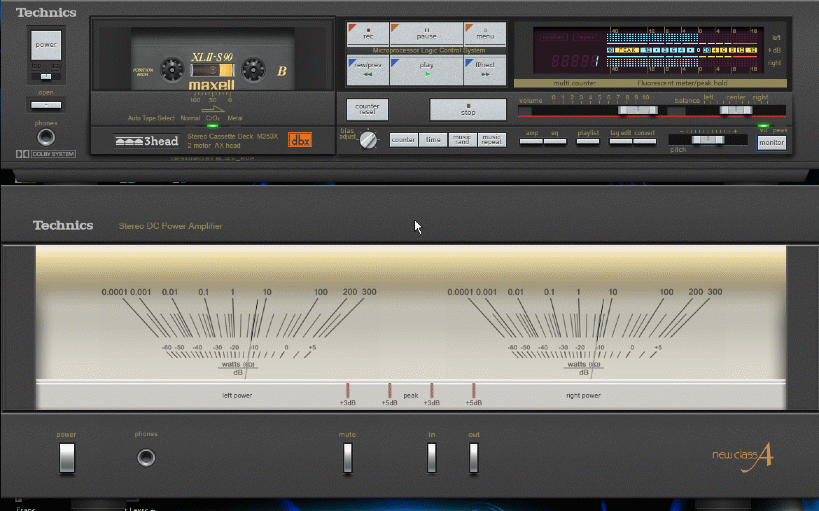This screenshot has height=511, width=819.
Task: Skip ahead with the ffwd/next button
Action: pos(485,71)
